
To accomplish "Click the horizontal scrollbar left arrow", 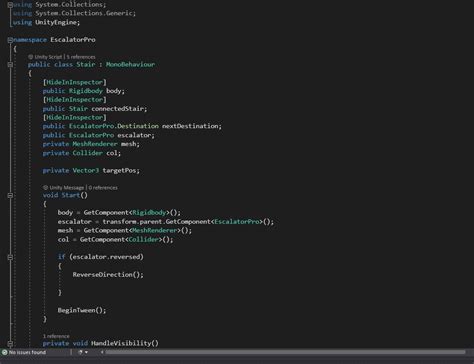I will point(102,352).
